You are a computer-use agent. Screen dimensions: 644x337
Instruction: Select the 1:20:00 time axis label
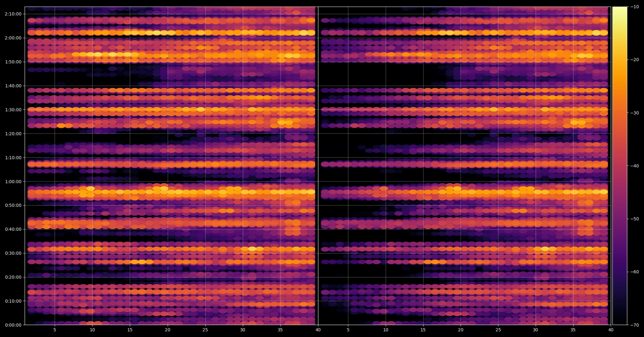(x=13, y=134)
